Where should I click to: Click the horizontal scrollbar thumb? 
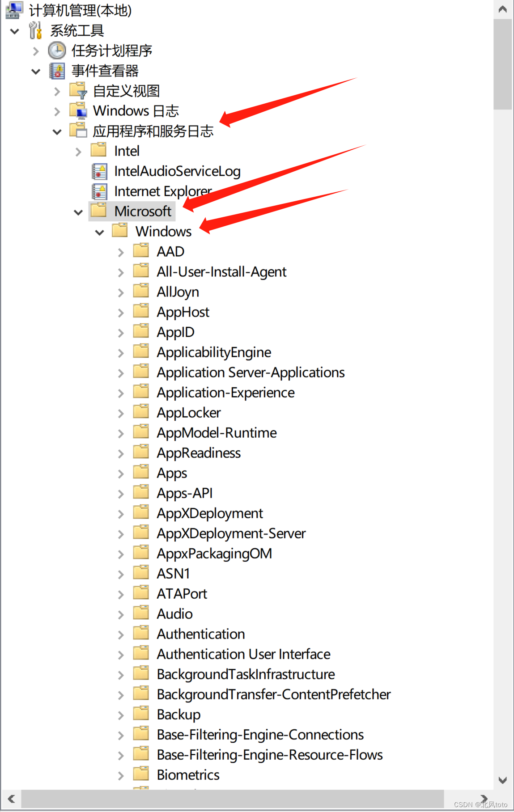(x=233, y=799)
